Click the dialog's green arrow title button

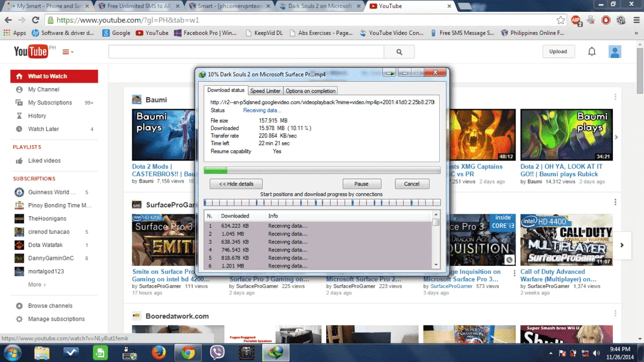click(389, 73)
